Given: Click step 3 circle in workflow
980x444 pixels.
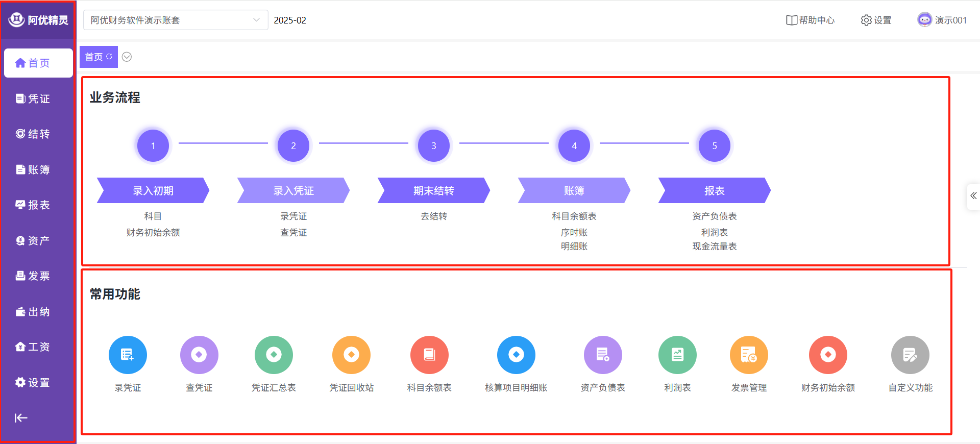Looking at the screenshot, I should (433, 145).
